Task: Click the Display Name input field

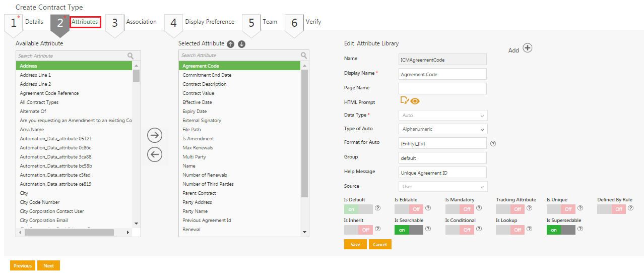Action: click(442, 74)
